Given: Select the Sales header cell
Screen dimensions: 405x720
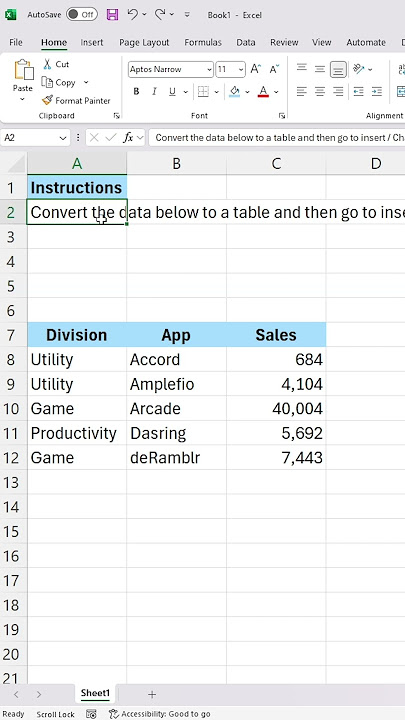Looking at the screenshot, I should pyautogui.click(x=276, y=335).
